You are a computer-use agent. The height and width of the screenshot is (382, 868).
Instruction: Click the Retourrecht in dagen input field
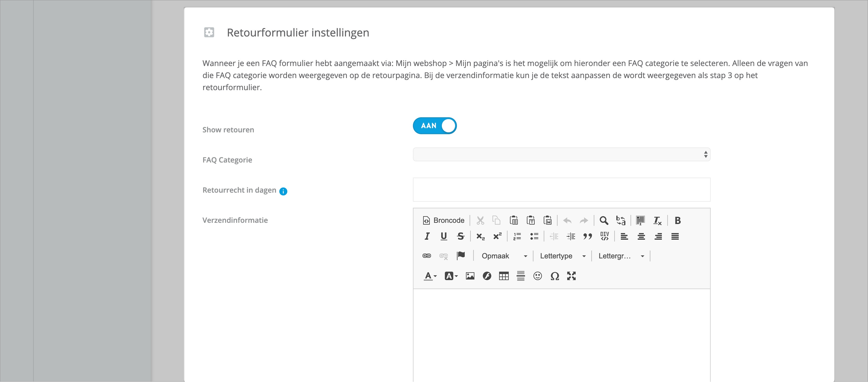coord(561,189)
